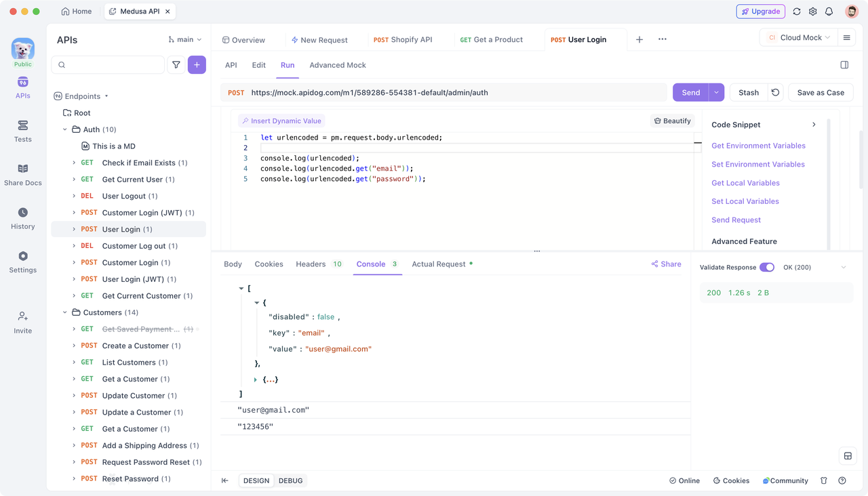Click the Home tab

[x=76, y=12]
